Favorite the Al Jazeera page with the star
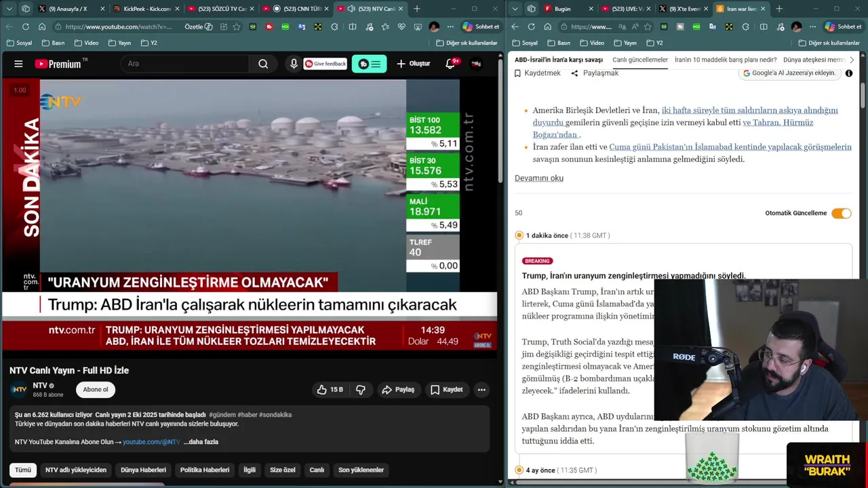Screen dimensions: 868x488 tap(648, 26)
